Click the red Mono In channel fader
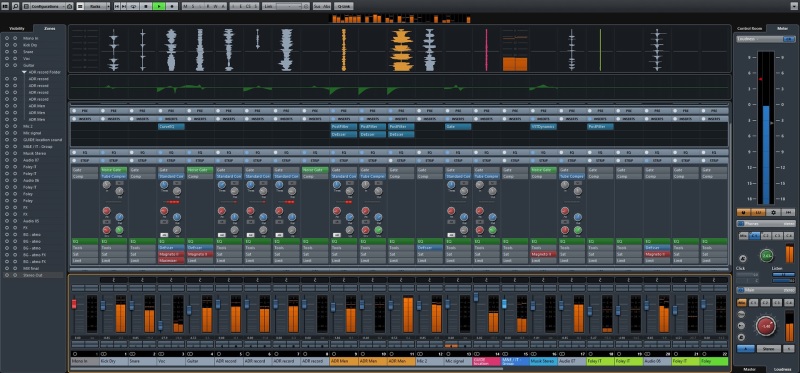The image size is (800, 373). pos(74,304)
